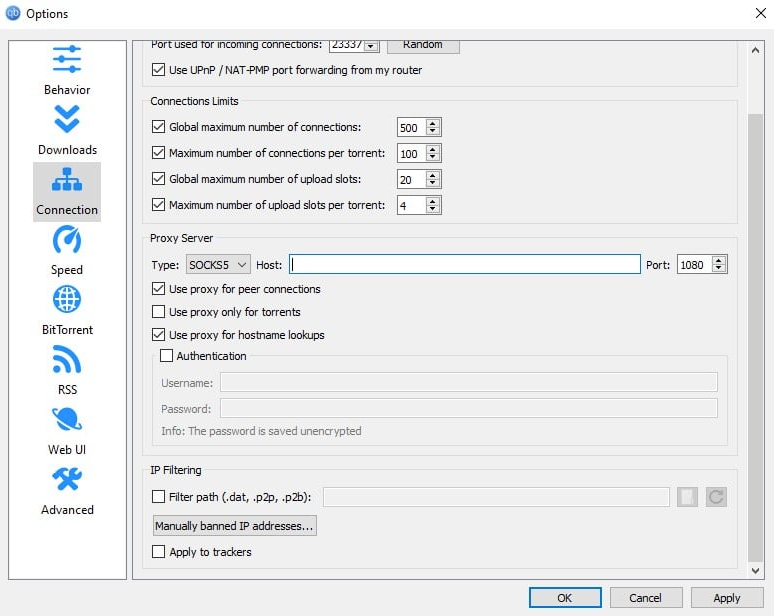Enable the proxy Authentication checkbox
This screenshot has height=616, width=774.
[x=166, y=356]
